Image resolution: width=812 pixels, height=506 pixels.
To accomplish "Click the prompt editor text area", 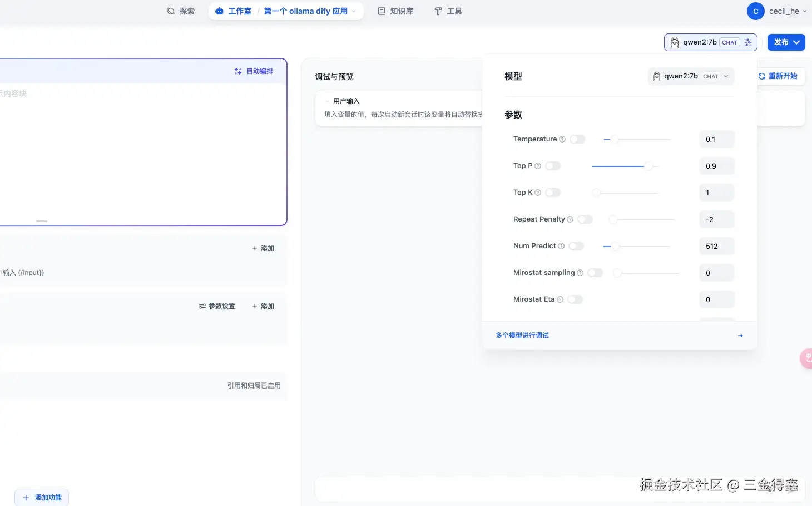I will point(143,150).
